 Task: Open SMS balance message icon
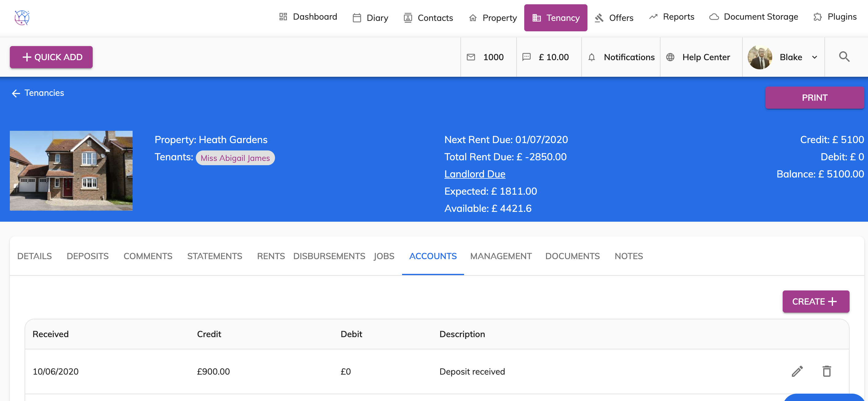pos(526,57)
